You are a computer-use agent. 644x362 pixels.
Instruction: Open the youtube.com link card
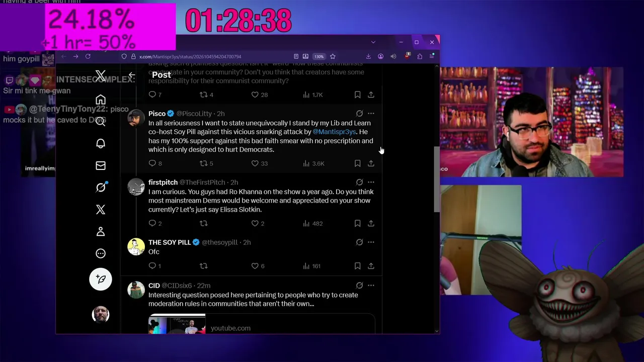click(262, 324)
